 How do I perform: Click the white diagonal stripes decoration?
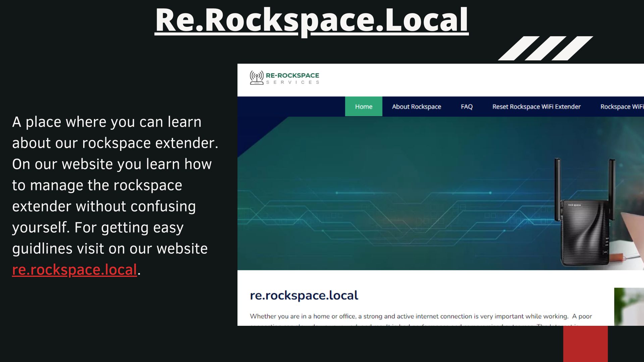[545, 48]
